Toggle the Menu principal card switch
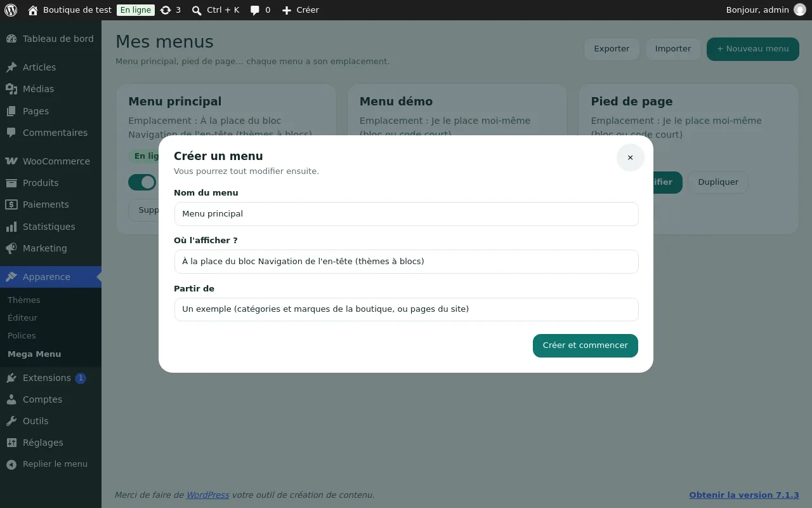 pyautogui.click(x=142, y=182)
